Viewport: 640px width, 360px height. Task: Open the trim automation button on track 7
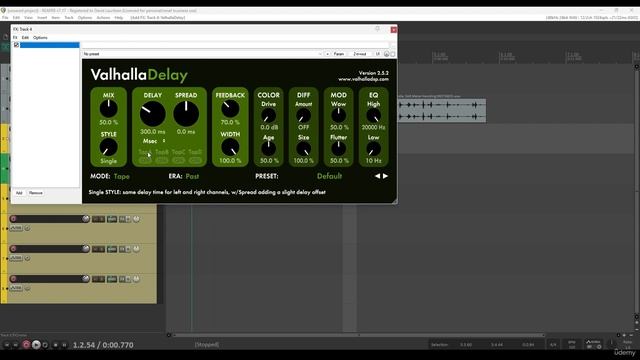coord(16,258)
